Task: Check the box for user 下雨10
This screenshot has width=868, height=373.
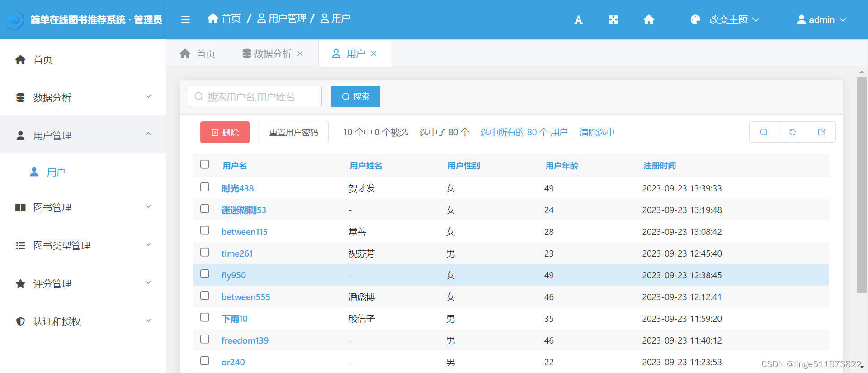Action: click(205, 317)
